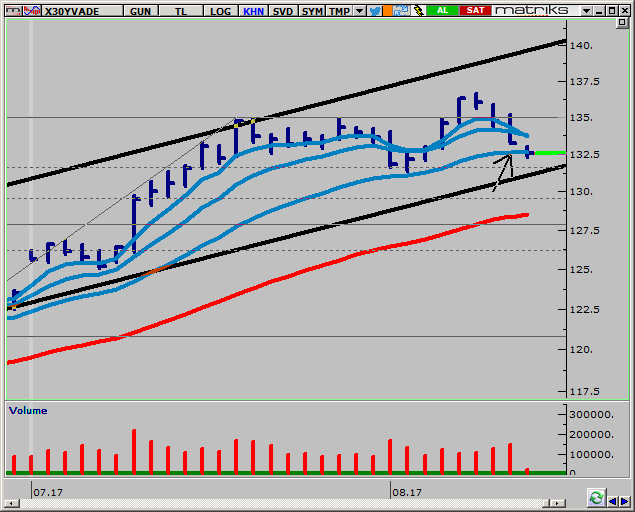The height and width of the screenshot is (512, 635).
Task: Click the 132.5 price axis label
Action: point(585,155)
